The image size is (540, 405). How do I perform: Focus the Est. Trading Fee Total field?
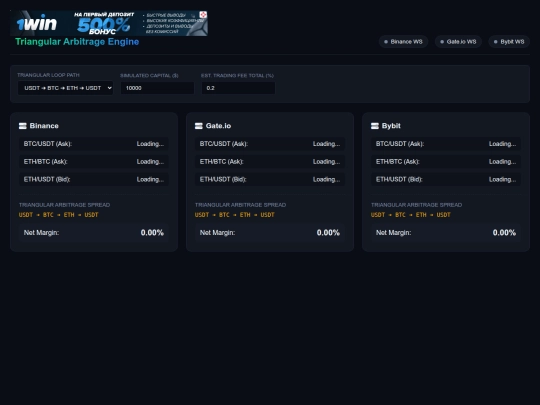pyautogui.click(x=238, y=88)
